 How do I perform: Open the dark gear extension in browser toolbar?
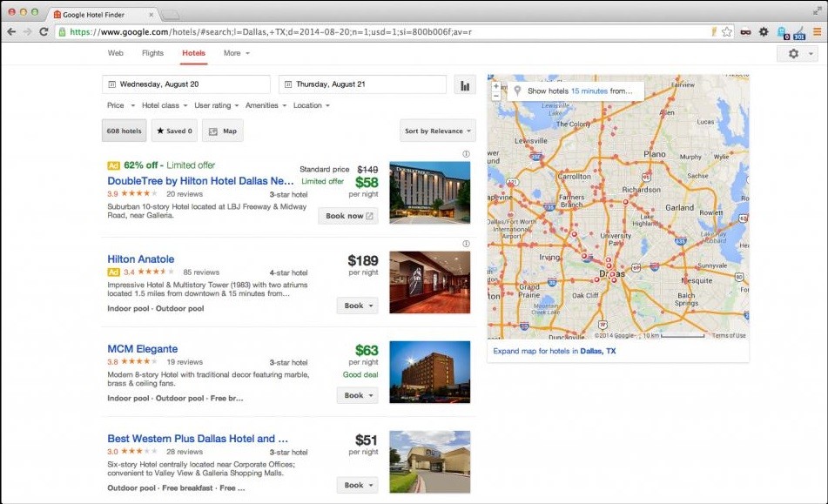tap(764, 31)
